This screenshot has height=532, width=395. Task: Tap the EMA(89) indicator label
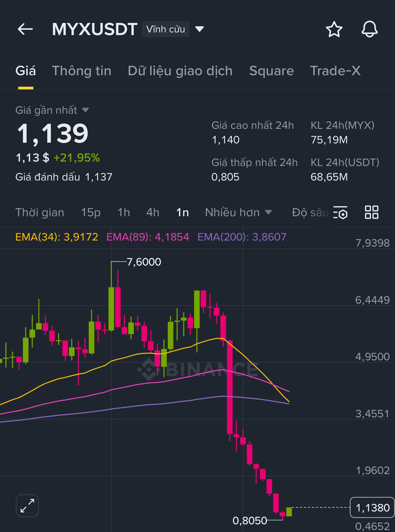(x=148, y=237)
